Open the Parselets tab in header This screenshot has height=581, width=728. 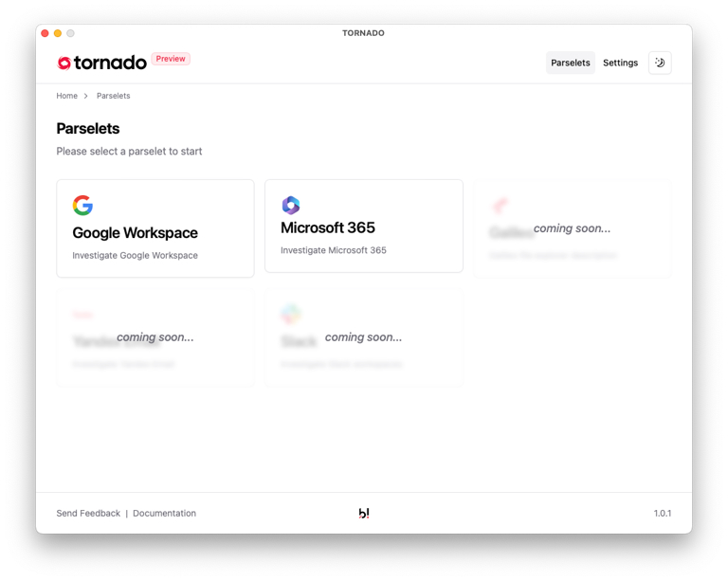[570, 63]
